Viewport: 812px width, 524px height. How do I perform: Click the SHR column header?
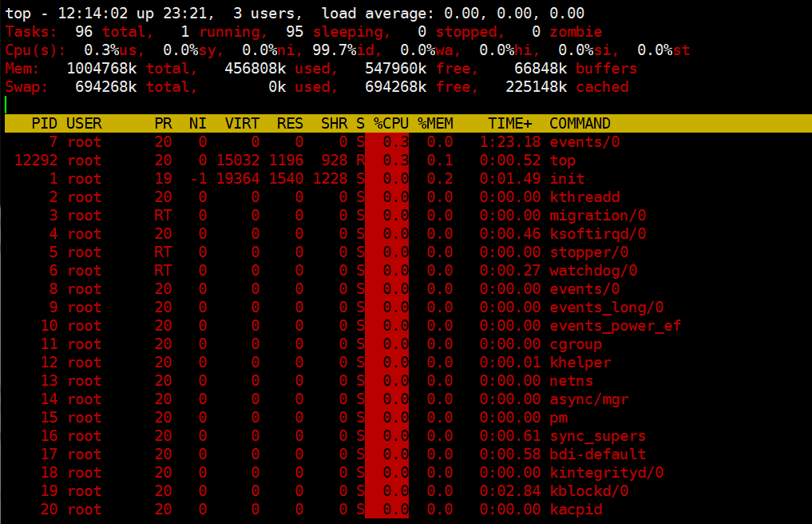pos(334,123)
